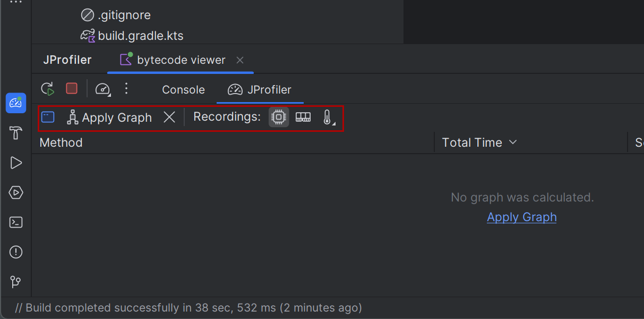Click the blue window icon before Apply Graph

[x=48, y=117]
